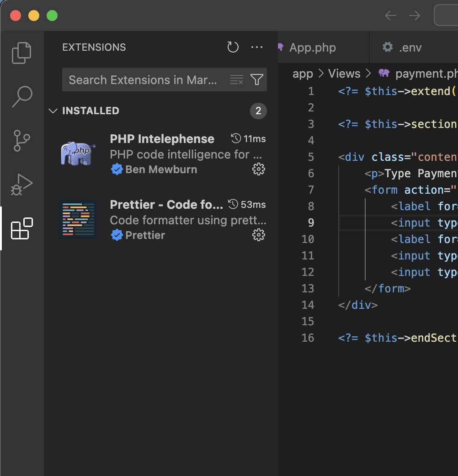Click the 11ms activation time indicator

click(249, 139)
